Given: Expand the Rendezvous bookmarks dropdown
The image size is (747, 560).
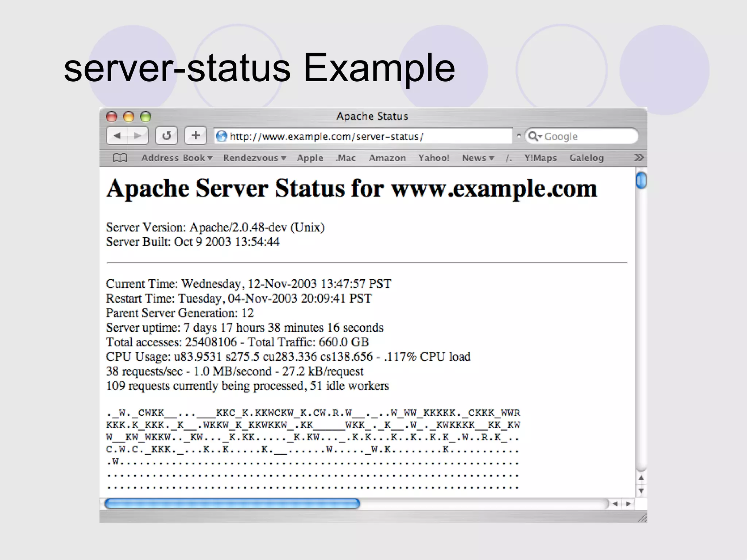Looking at the screenshot, I should 255,158.
